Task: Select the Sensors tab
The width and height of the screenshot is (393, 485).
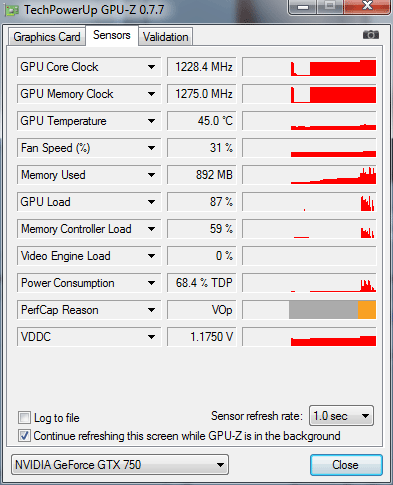Action: click(112, 35)
